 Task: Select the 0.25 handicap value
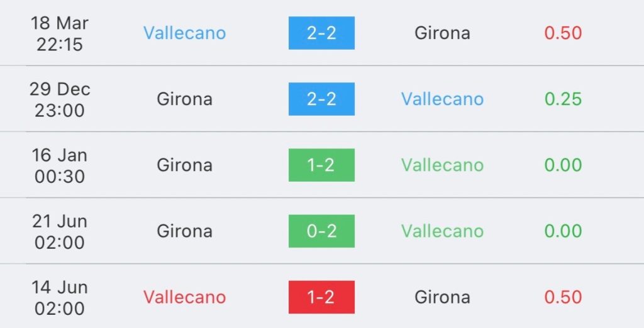tap(563, 99)
